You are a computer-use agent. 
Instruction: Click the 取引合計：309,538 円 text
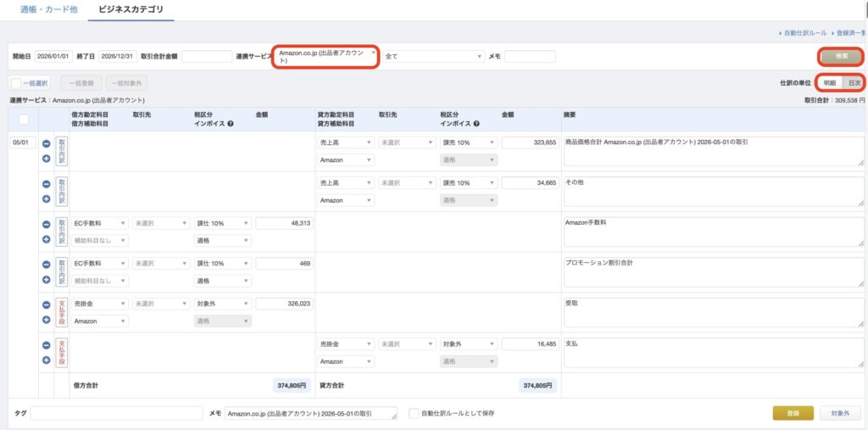834,101
